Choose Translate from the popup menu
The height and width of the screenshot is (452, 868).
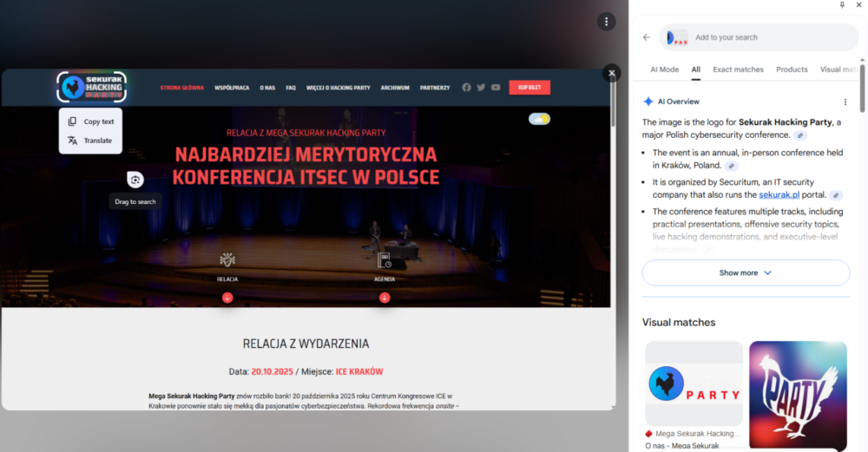tap(97, 141)
